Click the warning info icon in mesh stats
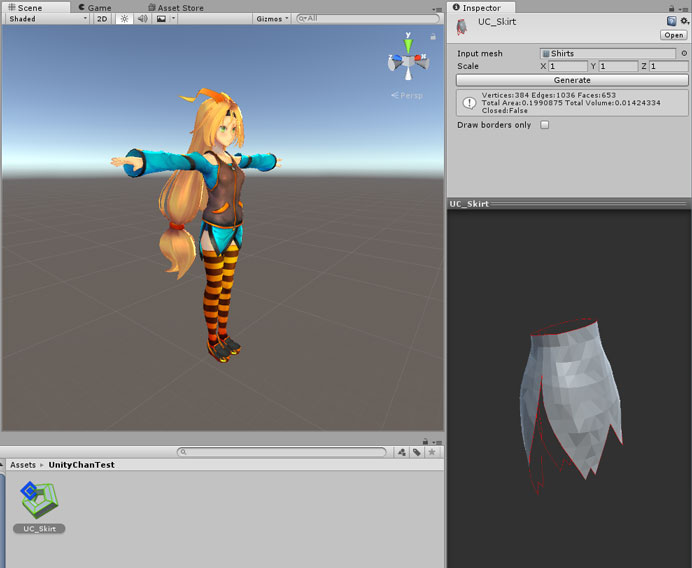The width and height of the screenshot is (692, 568). click(x=469, y=103)
